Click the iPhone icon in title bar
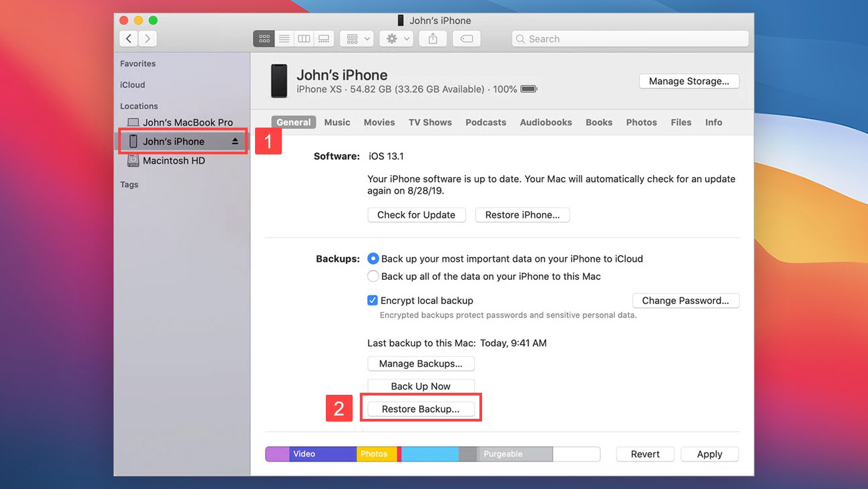 tap(401, 21)
